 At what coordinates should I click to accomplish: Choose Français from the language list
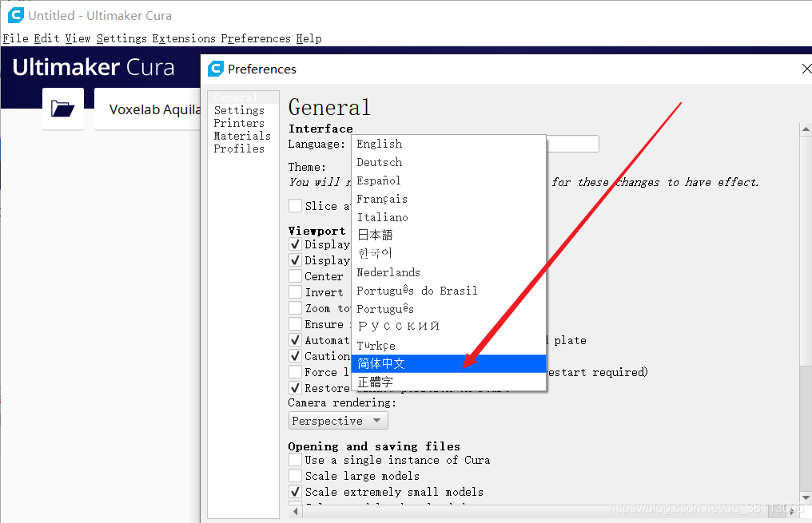click(448, 199)
